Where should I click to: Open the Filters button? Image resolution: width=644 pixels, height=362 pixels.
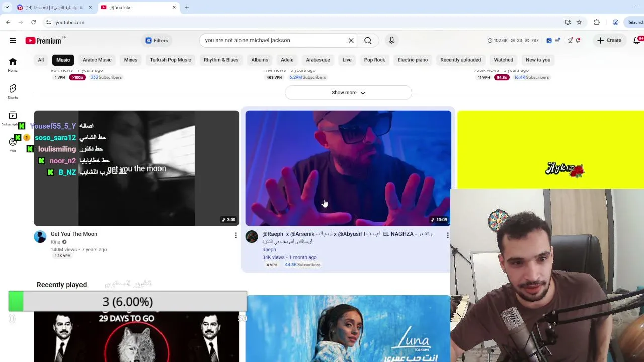point(157,40)
